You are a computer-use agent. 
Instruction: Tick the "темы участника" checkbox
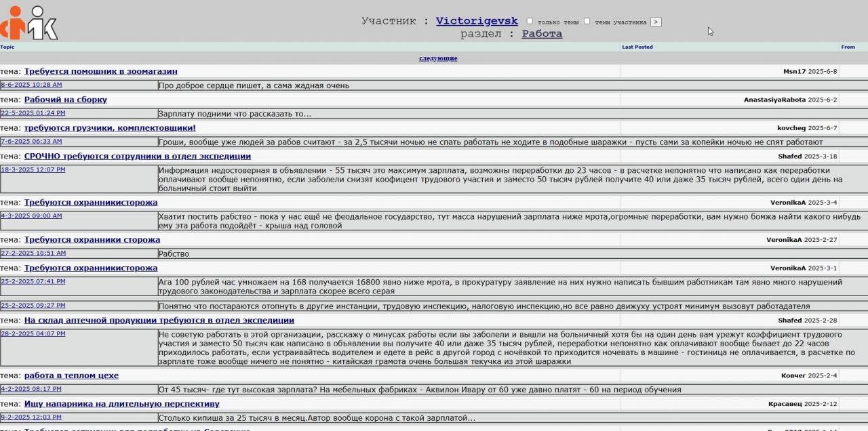click(x=587, y=21)
